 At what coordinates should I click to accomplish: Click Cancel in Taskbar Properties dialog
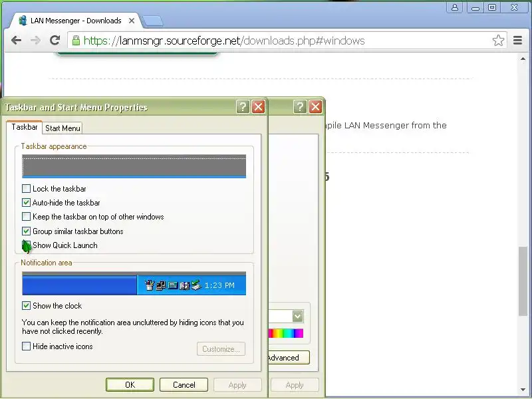coord(184,385)
